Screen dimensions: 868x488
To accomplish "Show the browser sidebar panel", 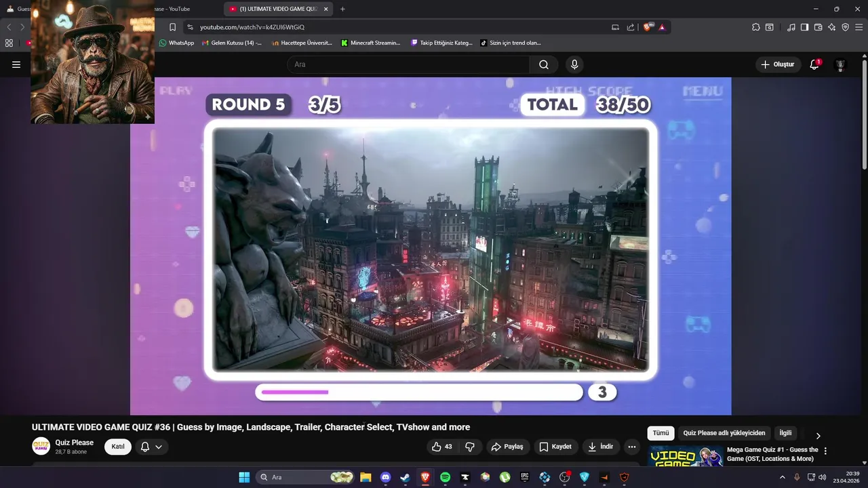I will pos(804,27).
